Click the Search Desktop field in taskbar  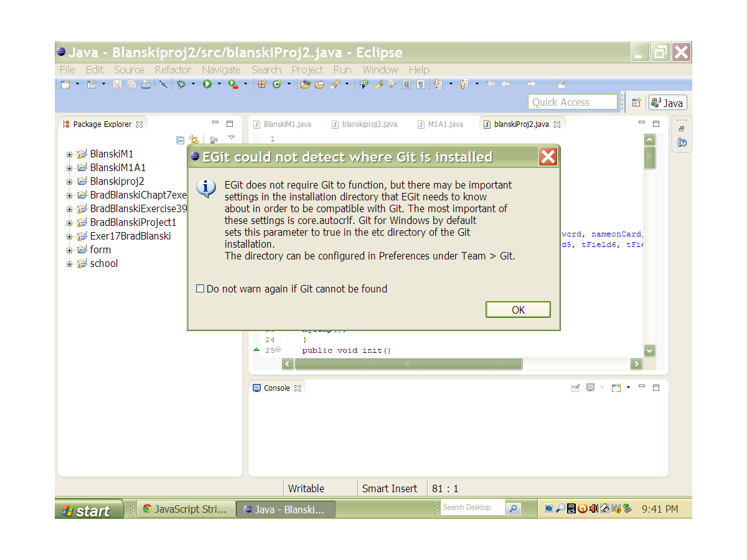[473, 508]
